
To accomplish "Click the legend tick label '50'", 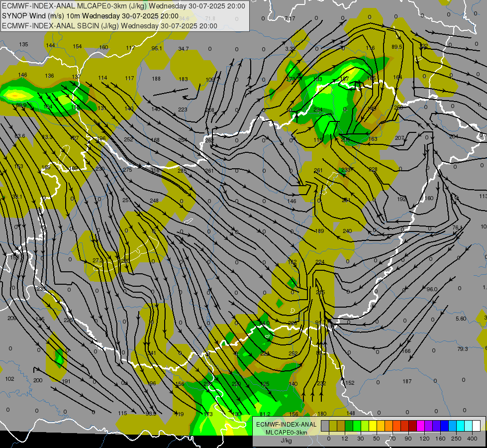I will pos(377,439).
